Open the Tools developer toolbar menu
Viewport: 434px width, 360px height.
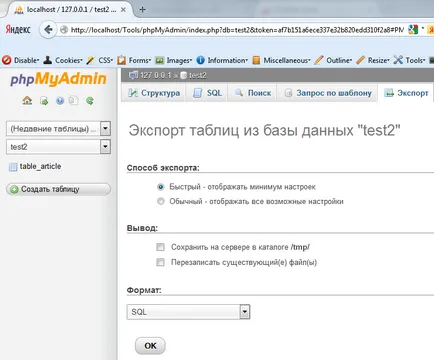(409, 60)
